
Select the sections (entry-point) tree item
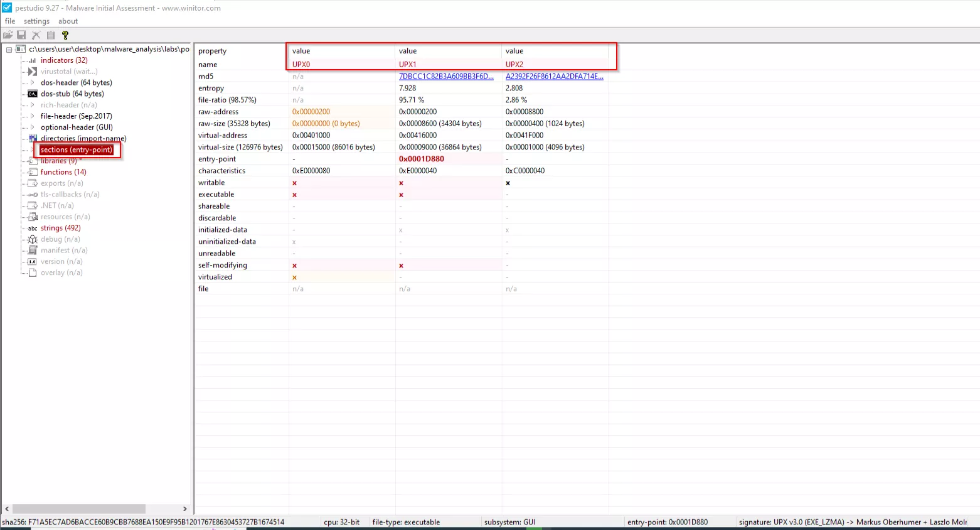tap(75, 149)
